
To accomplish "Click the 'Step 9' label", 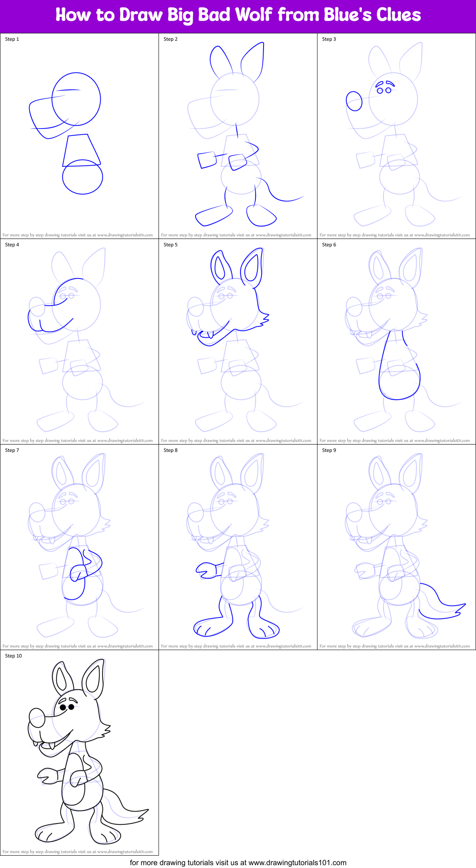I will point(329,450).
